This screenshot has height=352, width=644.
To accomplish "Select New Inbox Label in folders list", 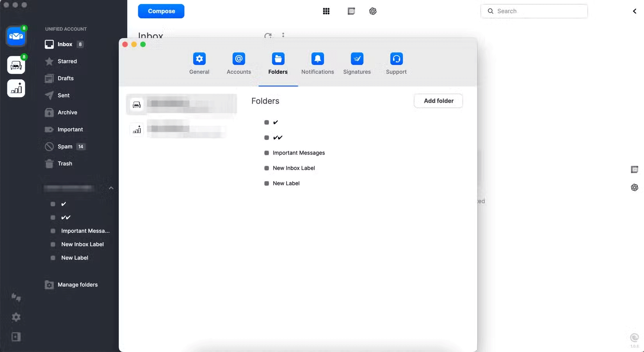I will coord(294,168).
